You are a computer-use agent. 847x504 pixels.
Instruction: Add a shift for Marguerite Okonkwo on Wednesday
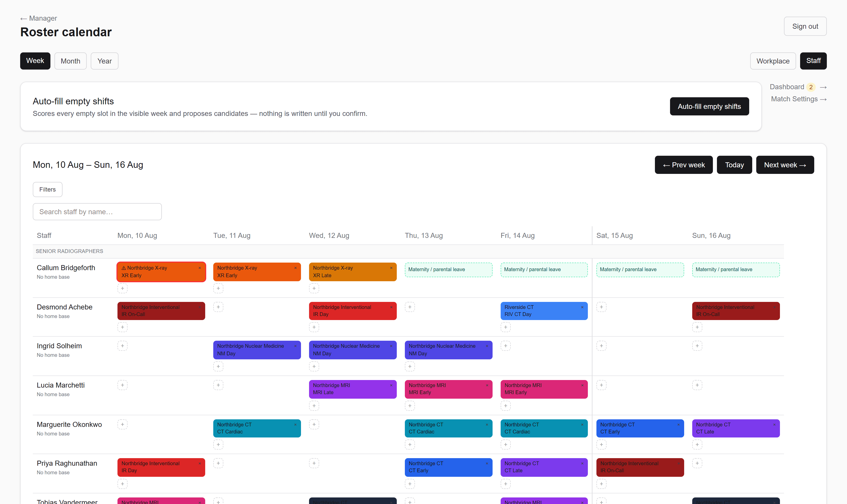point(314,424)
